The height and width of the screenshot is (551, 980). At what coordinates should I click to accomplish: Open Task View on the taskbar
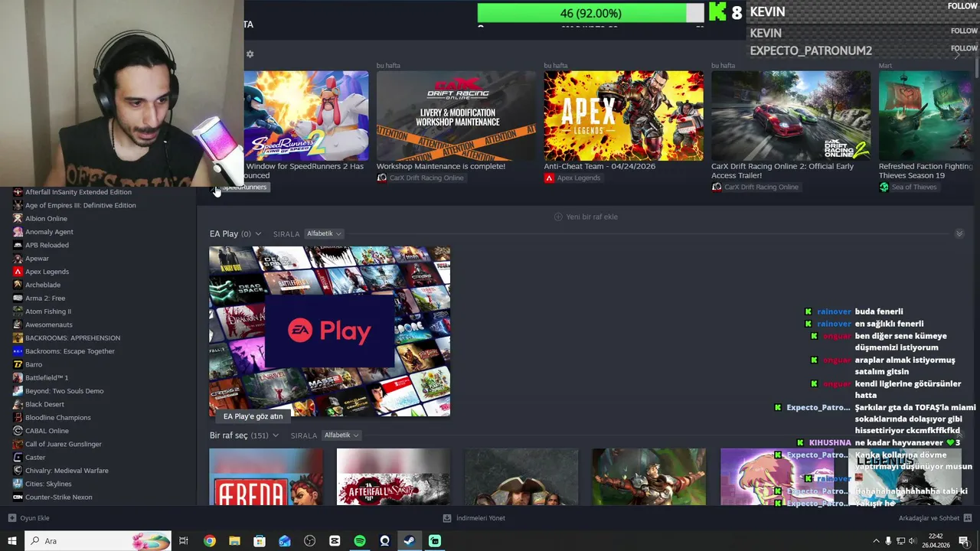(184, 541)
